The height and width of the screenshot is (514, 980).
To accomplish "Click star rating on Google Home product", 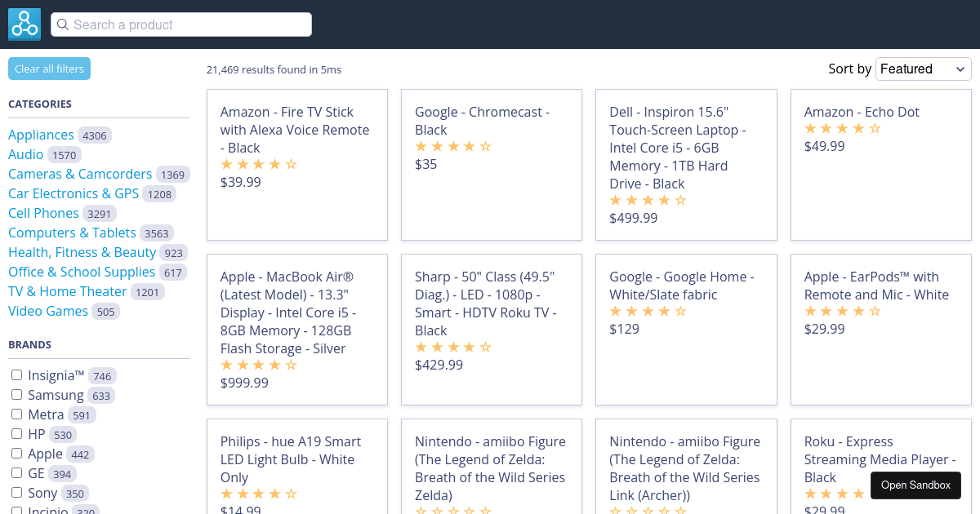I will (x=648, y=311).
